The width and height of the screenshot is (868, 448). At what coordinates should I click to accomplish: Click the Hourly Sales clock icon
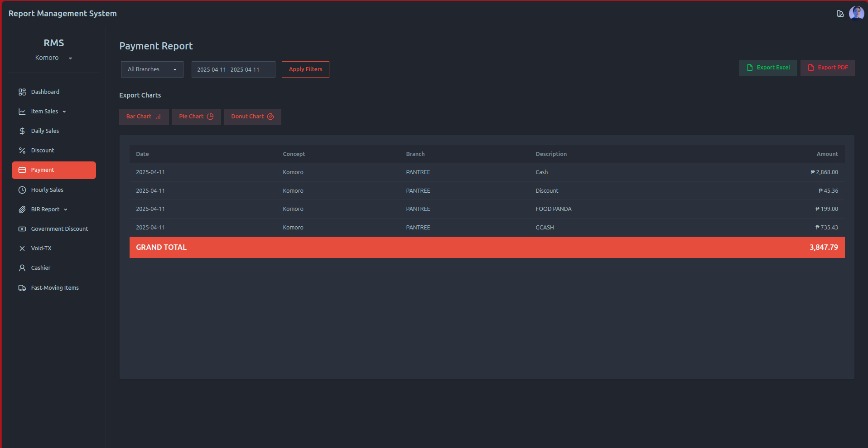coord(22,190)
